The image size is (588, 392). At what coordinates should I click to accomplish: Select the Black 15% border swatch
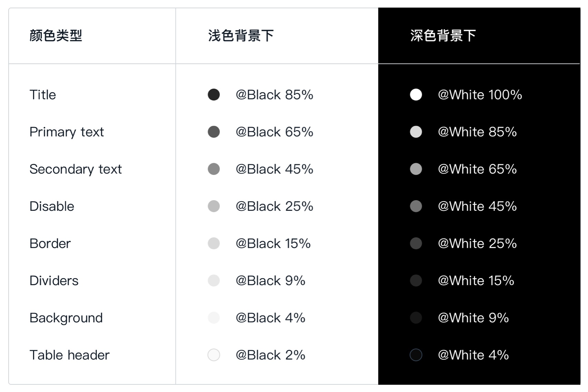[x=214, y=243]
